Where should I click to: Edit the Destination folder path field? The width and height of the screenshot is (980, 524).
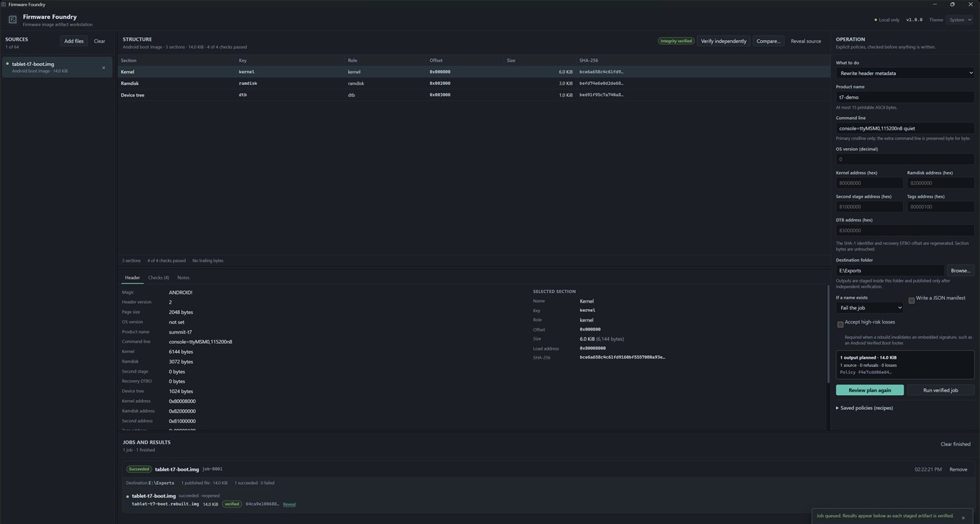tap(890, 270)
